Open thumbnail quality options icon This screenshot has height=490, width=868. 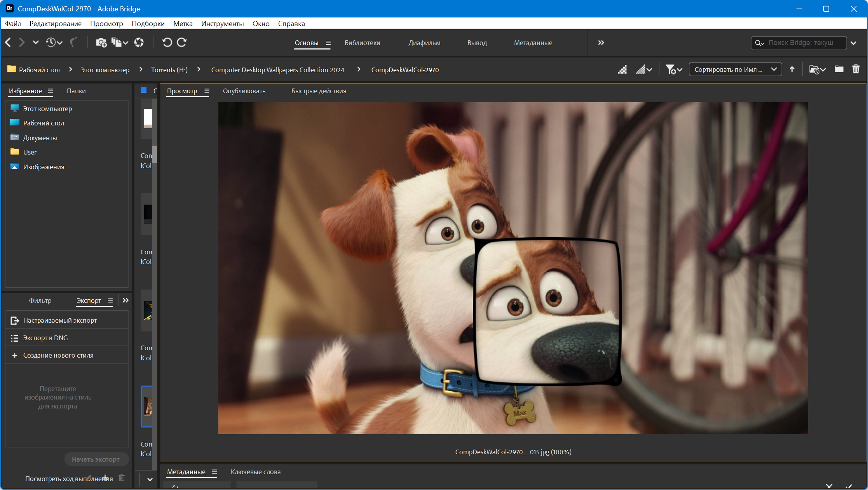pos(643,70)
